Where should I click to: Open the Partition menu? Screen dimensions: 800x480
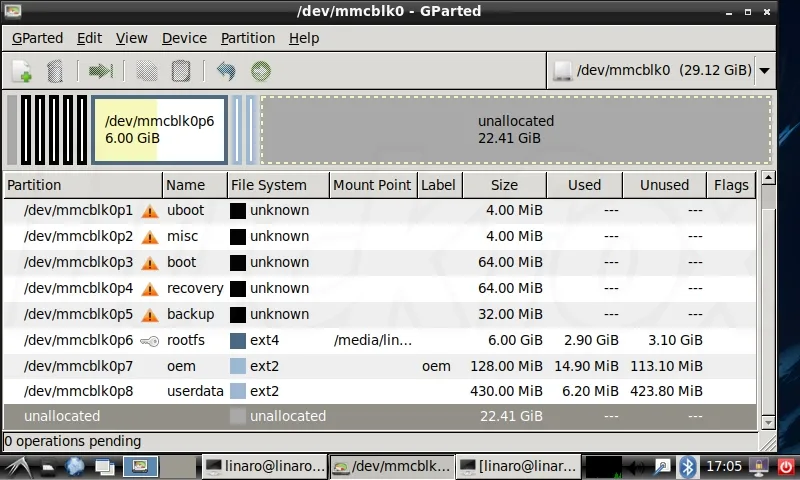pos(247,38)
